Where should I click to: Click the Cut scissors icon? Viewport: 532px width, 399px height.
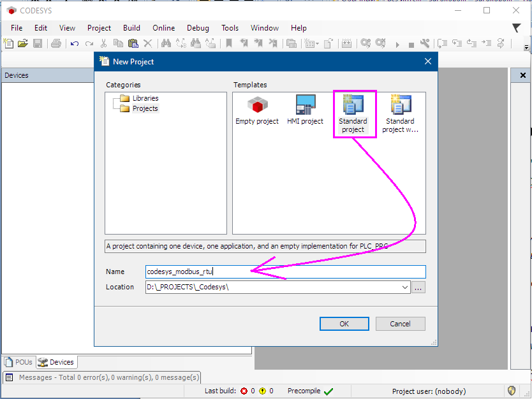[104, 43]
